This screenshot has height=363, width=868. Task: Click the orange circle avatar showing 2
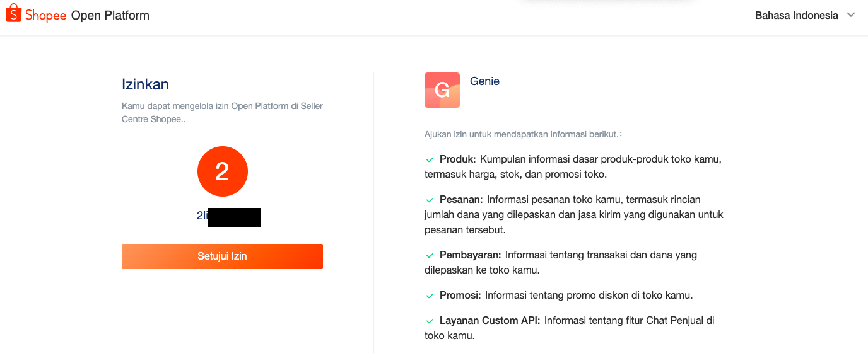222,171
